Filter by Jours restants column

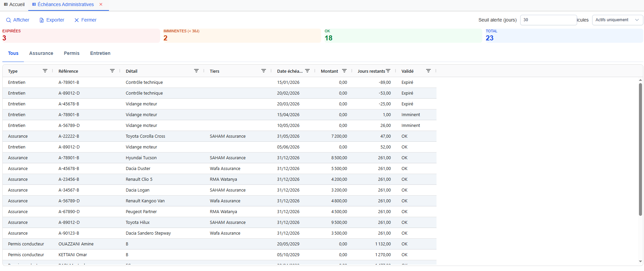(388, 71)
